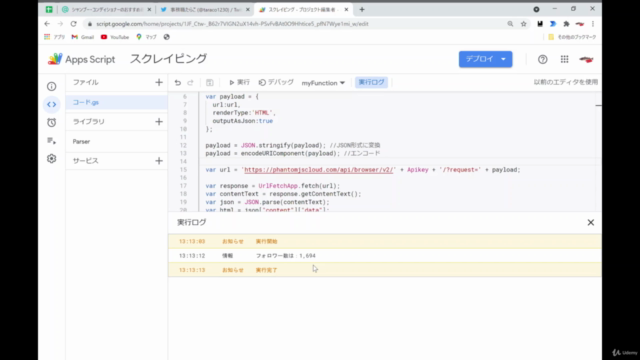Add a service with plus icon
The width and height of the screenshot is (640, 360).
tap(159, 161)
